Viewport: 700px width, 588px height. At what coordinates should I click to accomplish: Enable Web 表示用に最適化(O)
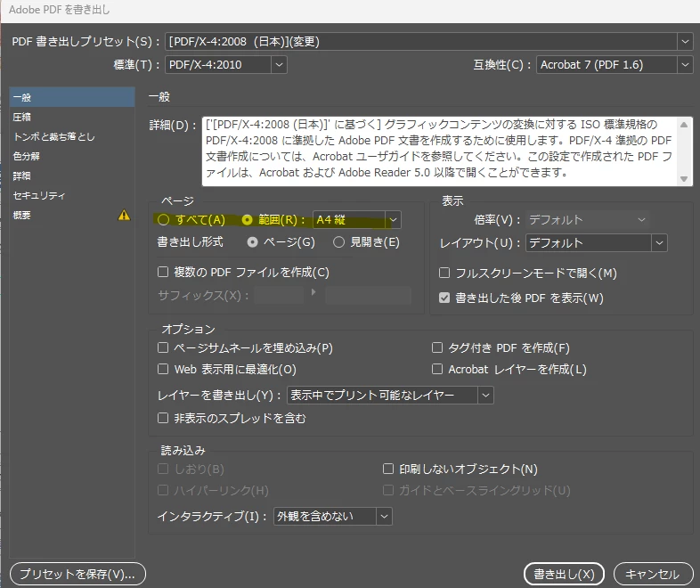pyautogui.click(x=163, y=369)
